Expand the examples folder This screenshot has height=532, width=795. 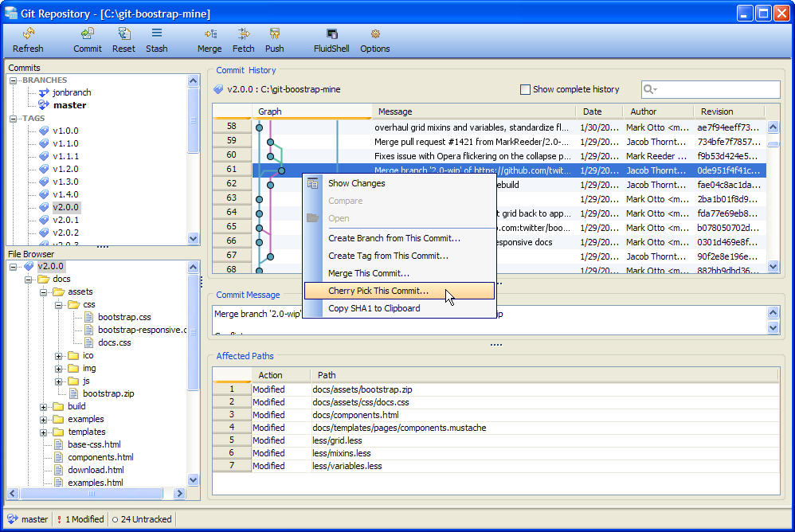44,420
